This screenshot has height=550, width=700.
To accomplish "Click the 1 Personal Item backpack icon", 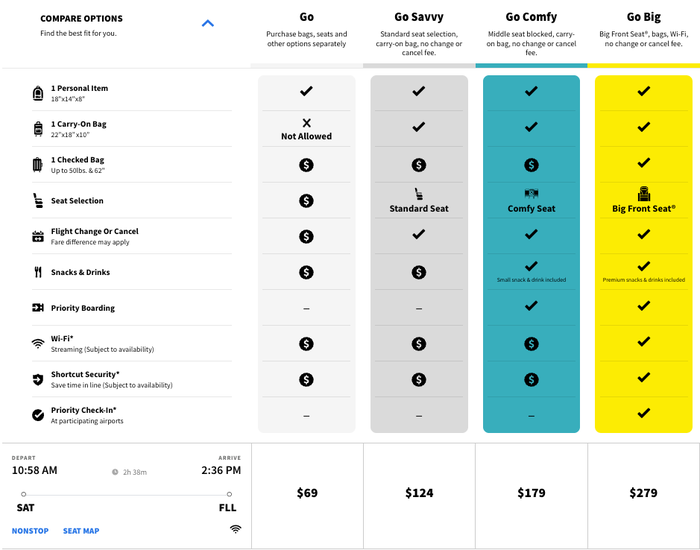I will click(38, 93).
